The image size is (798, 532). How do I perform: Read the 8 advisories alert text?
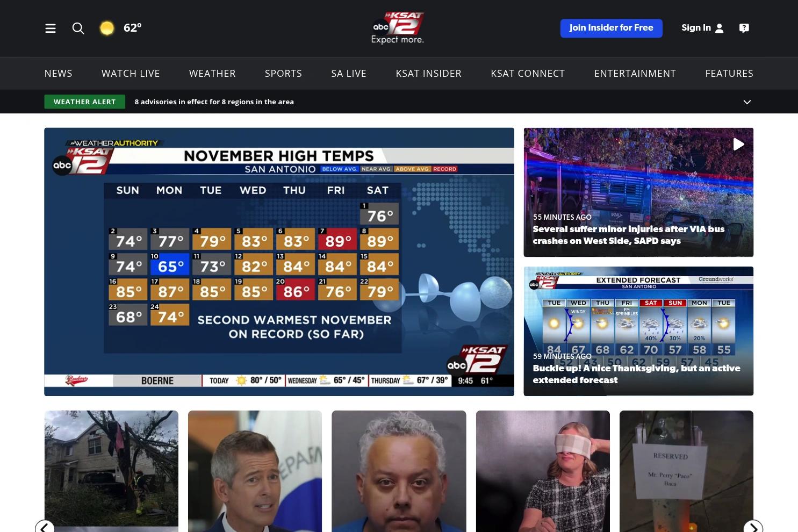pyautogui.click(x=214, y=102)
